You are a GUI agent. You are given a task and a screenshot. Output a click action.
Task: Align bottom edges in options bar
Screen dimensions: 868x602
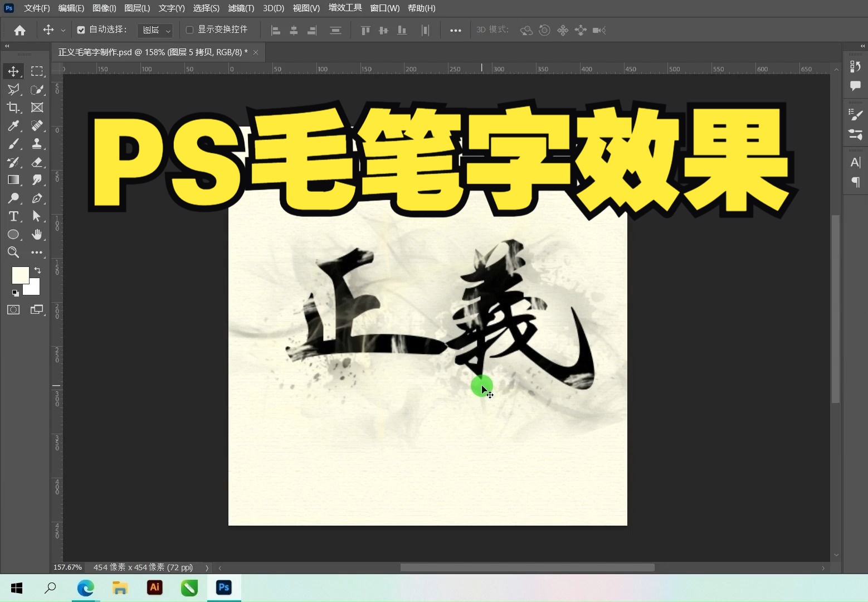coord(402,30)
